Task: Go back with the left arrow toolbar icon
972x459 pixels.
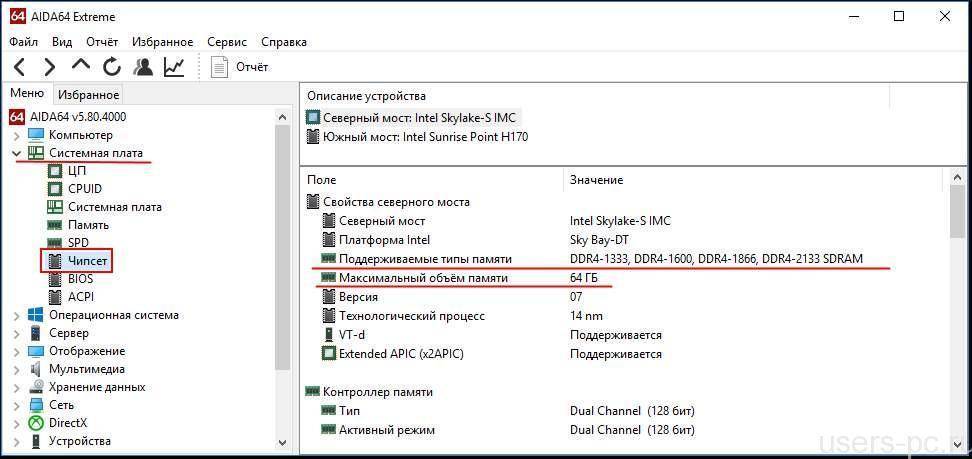Action: 20,66
